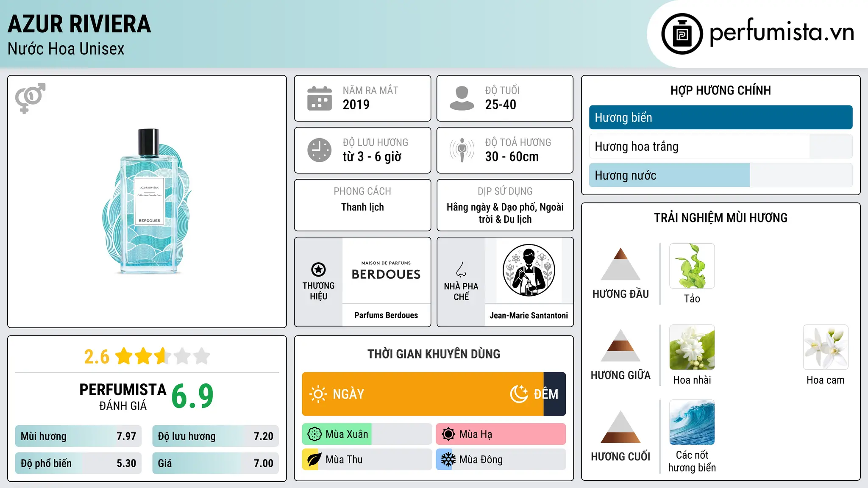Viewport: 868px width, 488px height.
Task: Click the Thời gian khuyên dùng heading
Action: (x=434, y=354)
